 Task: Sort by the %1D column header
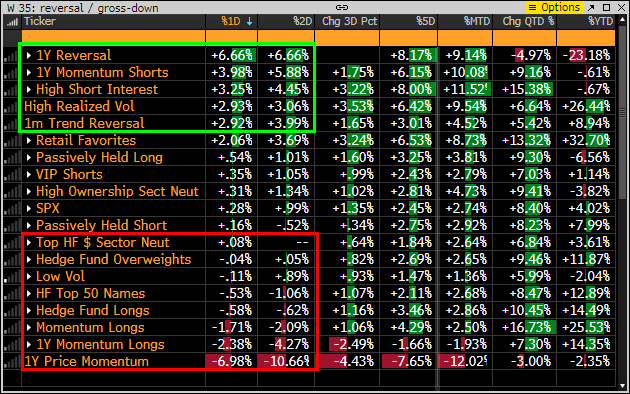[x=231, y=22]
